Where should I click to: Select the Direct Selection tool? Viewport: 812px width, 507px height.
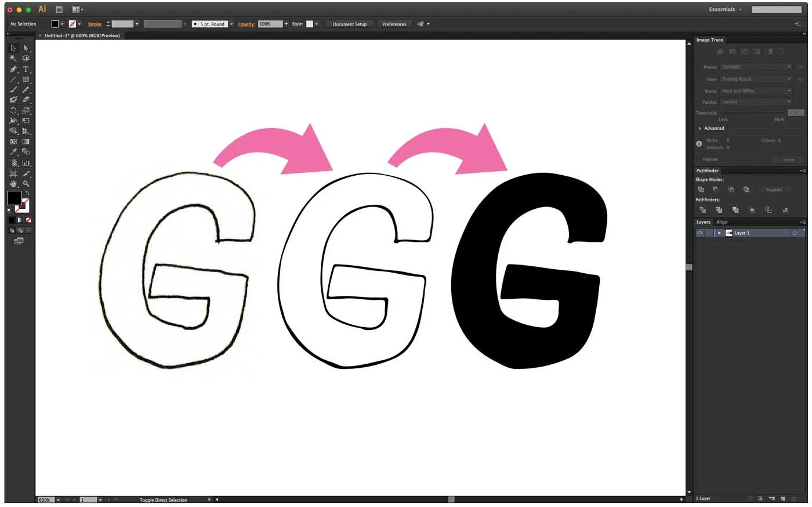click(26, 48)
